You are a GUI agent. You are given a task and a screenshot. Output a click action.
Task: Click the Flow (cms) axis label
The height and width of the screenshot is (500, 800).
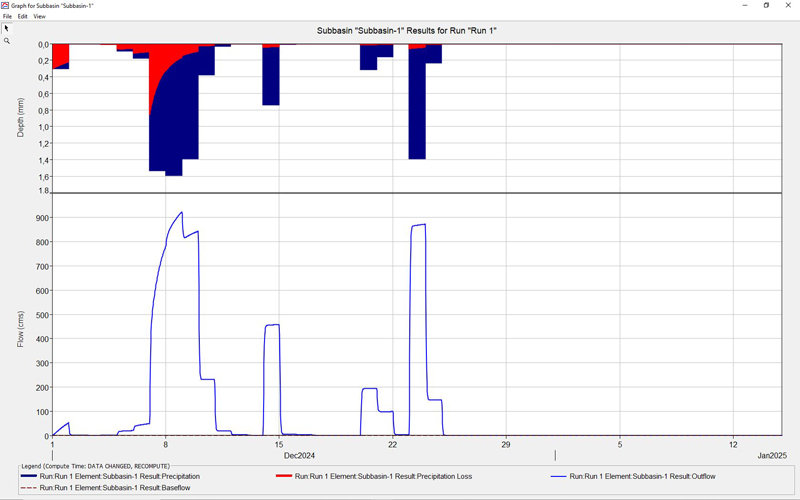21,329
